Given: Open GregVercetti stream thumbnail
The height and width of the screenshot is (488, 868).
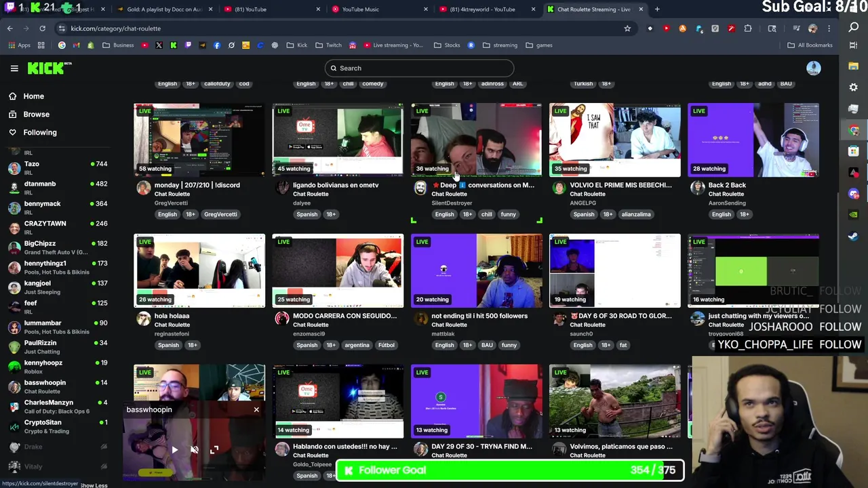Looking at the screenshot, I should pyautogui.click(x=199, y=140).
